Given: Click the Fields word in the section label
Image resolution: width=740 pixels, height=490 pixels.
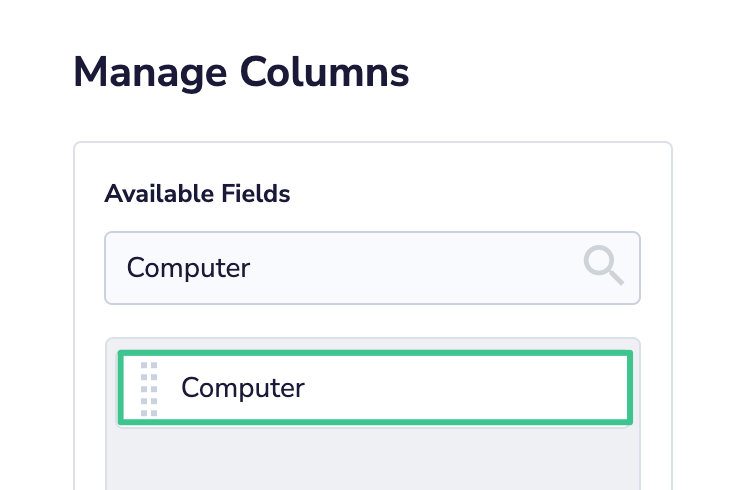Looking at the screenshot, I should click(x=256, y=194).
